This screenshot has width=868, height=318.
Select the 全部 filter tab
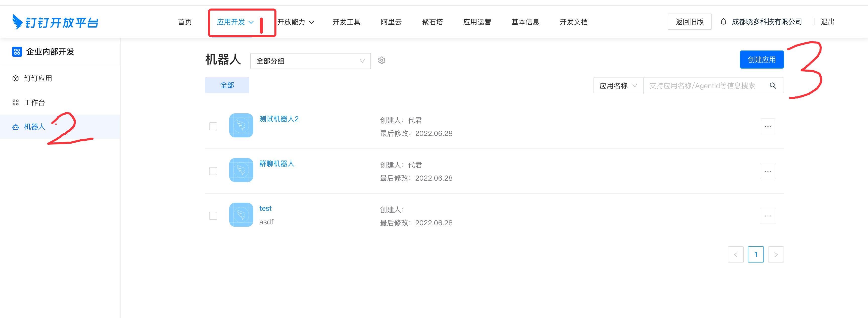[x=227, y=85]
